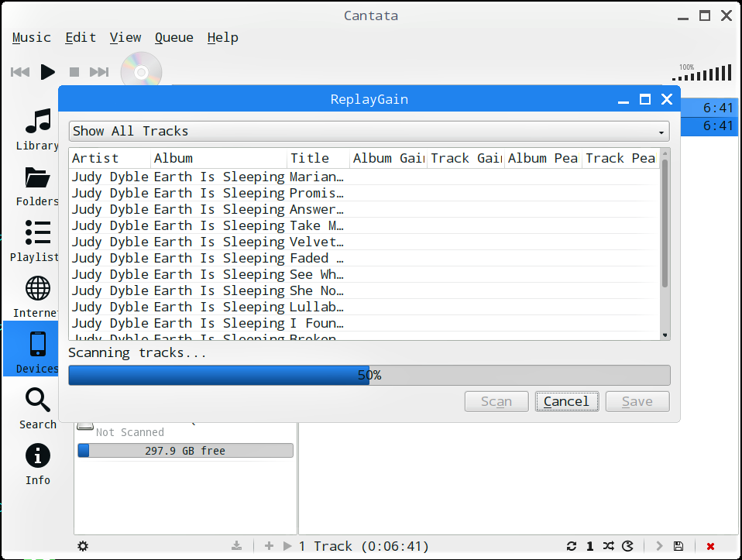The height and width of the screenshot is (560, 742).
Task: Select the track row titled Marian…
Action: pos(364,177)
